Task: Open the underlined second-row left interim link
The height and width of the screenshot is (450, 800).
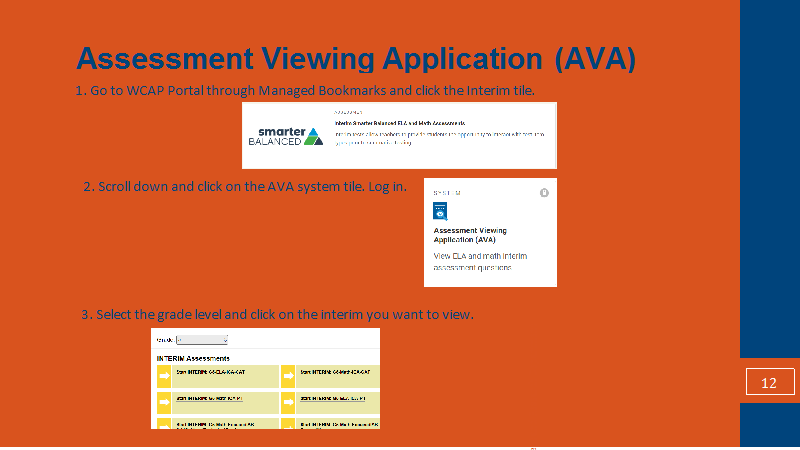Action: tap(209, 398)
